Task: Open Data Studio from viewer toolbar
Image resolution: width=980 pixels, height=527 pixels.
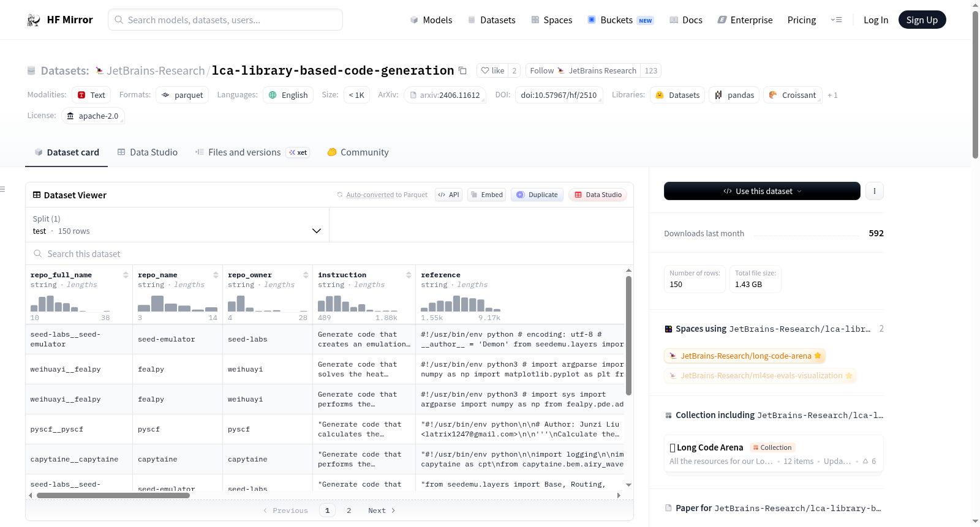Action: coord(598,195)
